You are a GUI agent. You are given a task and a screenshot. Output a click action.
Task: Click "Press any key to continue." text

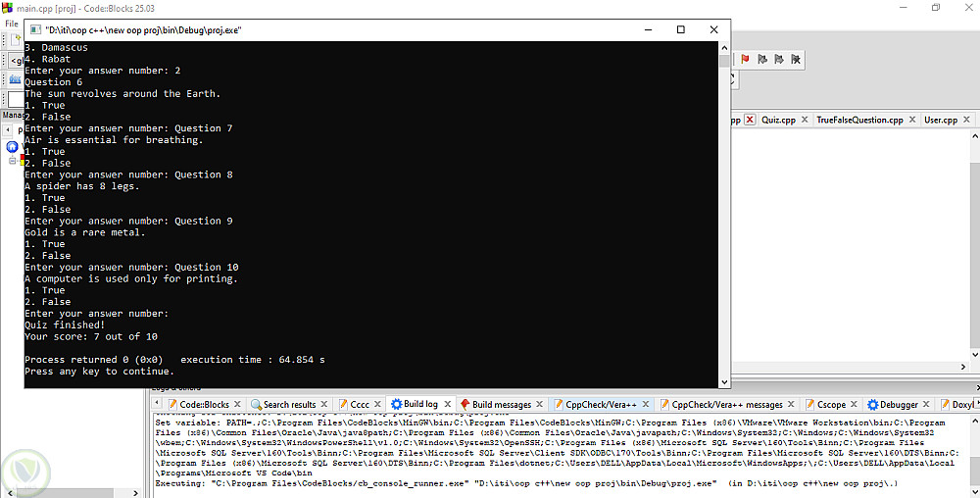click(99, 372)
